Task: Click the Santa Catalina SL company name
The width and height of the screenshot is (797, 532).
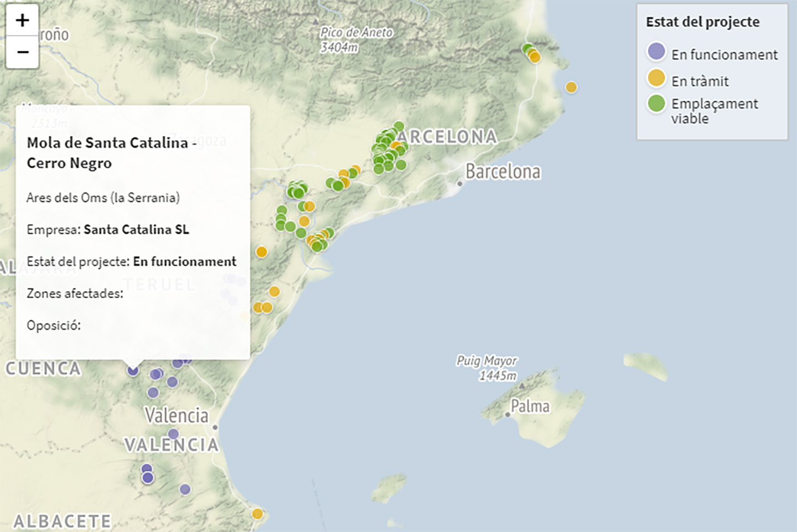Action: [136, 229]
